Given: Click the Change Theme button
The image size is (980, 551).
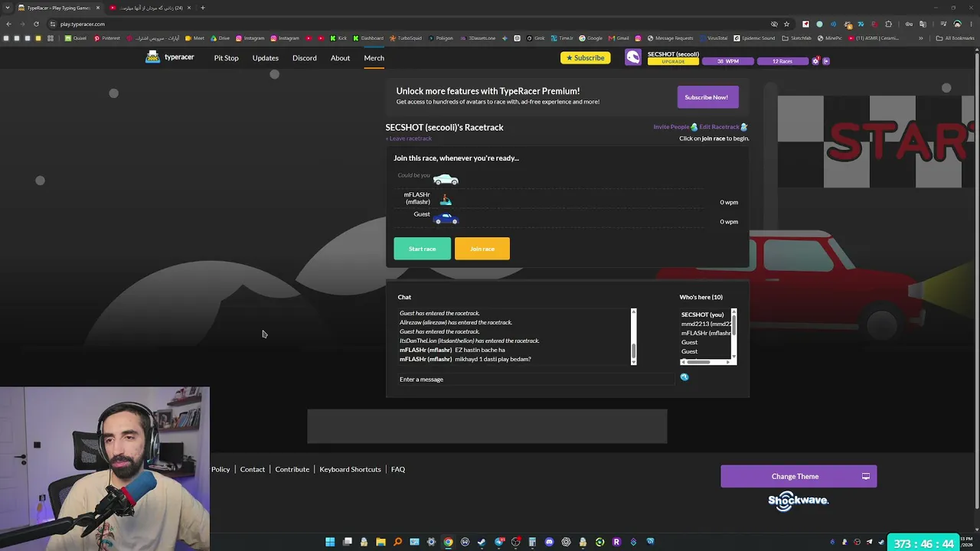Looking at the screenshot, I should pos(799,477).
